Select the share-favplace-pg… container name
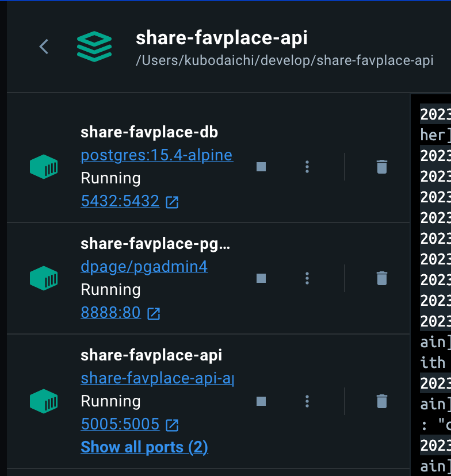This screenshot has height=476, width=451. pos(155,244)
